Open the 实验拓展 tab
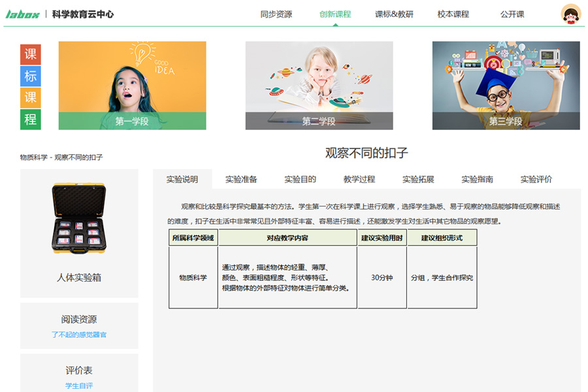This screenshot has width=588, height=392. click(x=418, y=179)
